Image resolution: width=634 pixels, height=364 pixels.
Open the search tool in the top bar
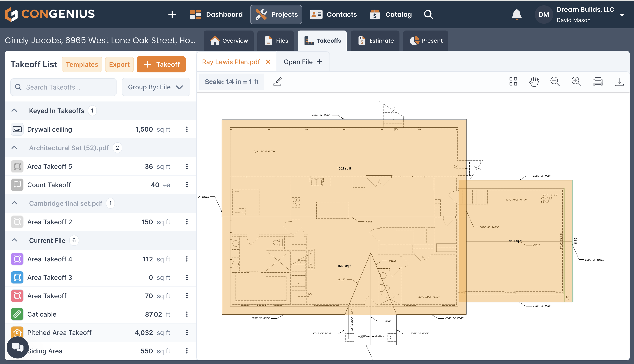coord(429,14)
